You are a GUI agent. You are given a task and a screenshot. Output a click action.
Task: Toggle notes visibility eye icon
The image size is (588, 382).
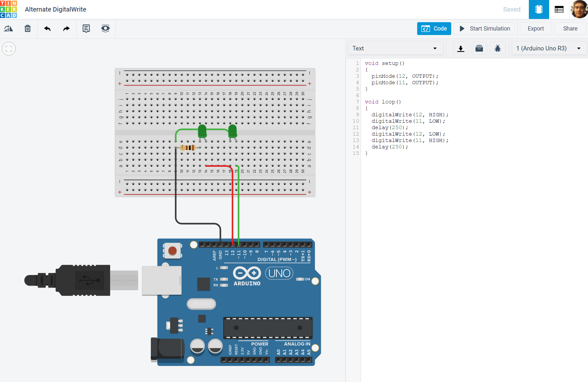pos(105,29)
